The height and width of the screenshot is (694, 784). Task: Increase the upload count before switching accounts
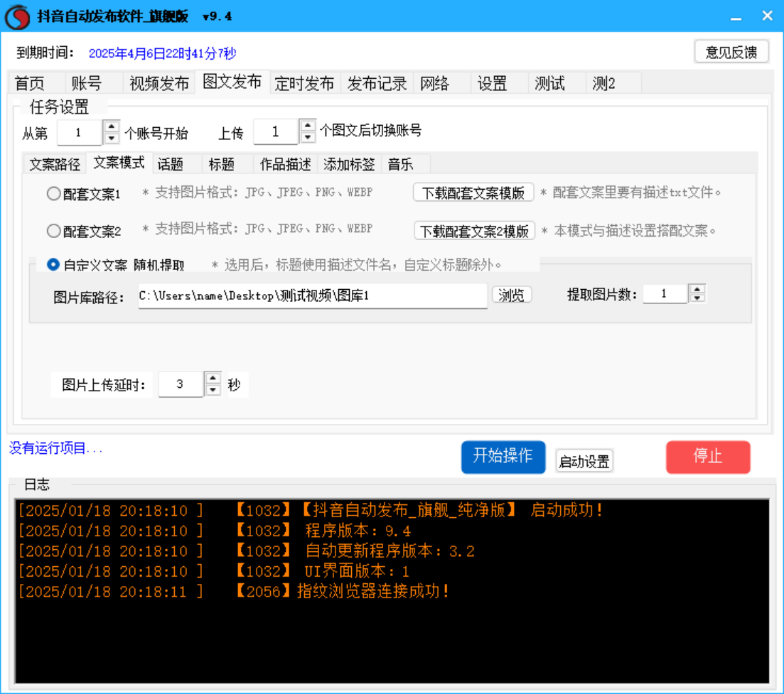(x=308, y=125)
